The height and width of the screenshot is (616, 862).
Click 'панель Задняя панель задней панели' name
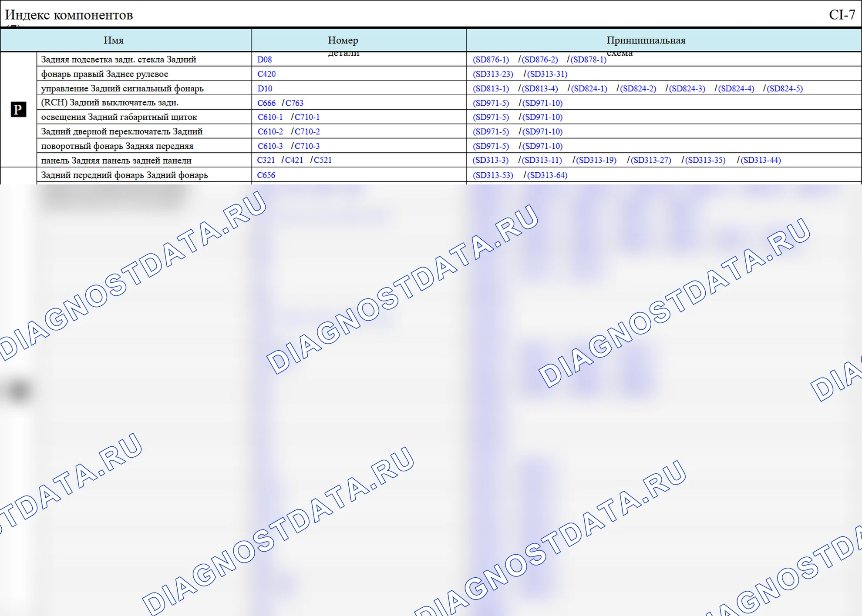click(x=116, y=161)
